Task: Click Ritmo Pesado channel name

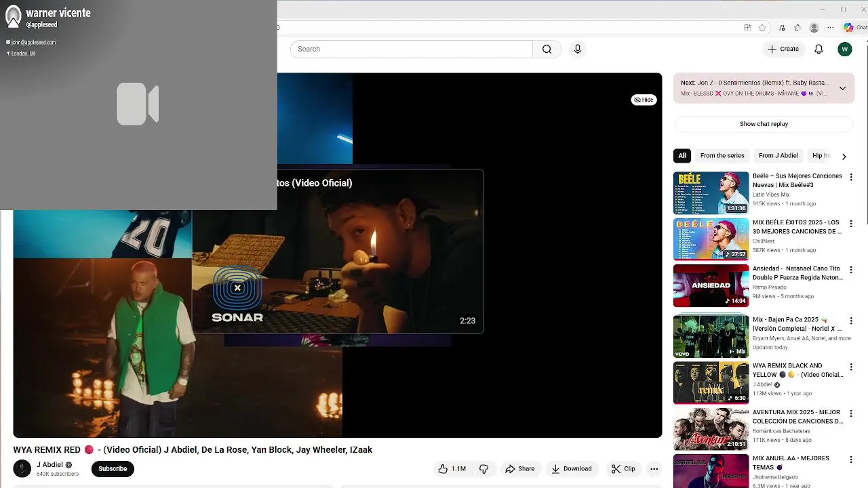Action: 770,287
